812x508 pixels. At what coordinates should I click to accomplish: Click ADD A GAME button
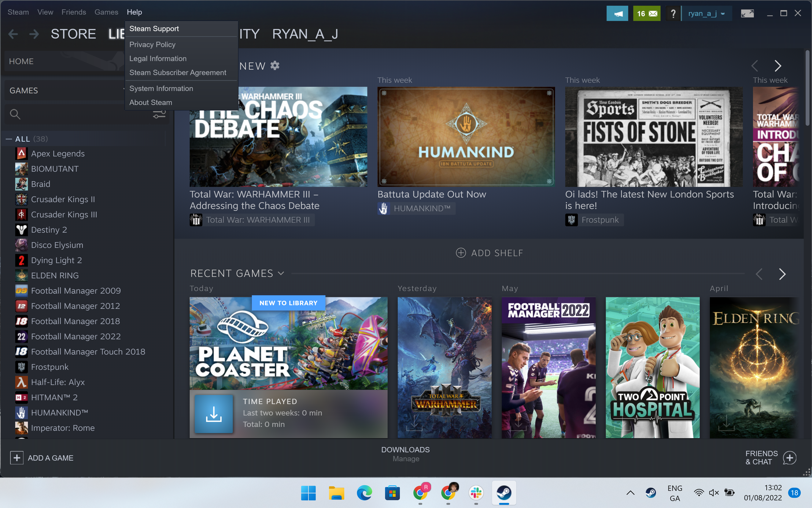tap(42, 458)
